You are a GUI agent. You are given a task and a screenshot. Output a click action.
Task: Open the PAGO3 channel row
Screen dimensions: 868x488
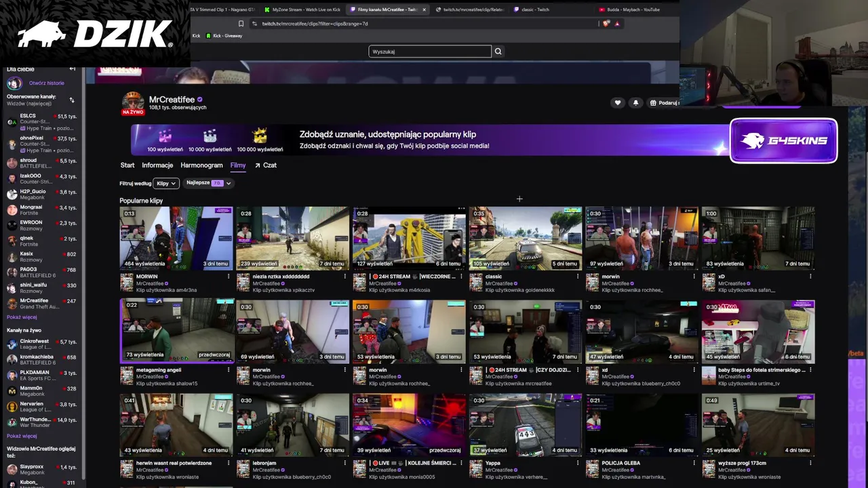pyautogui.click(x=42, y=272)
